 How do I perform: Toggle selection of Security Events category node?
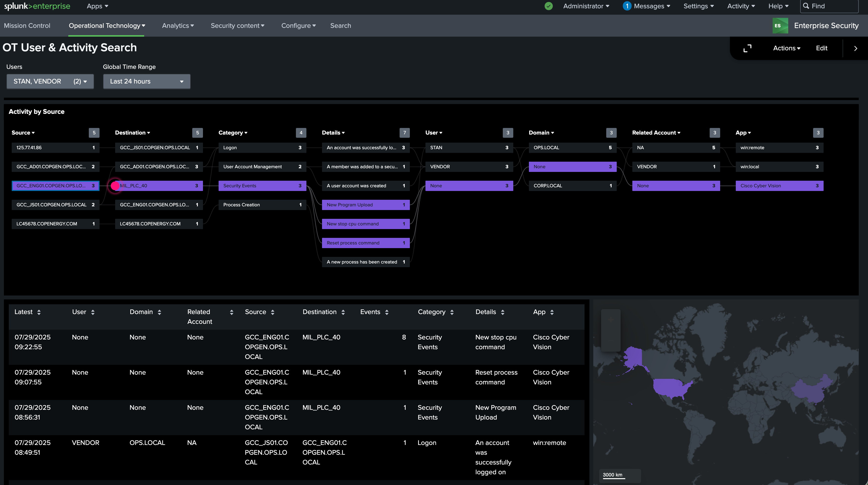(262, 186)
